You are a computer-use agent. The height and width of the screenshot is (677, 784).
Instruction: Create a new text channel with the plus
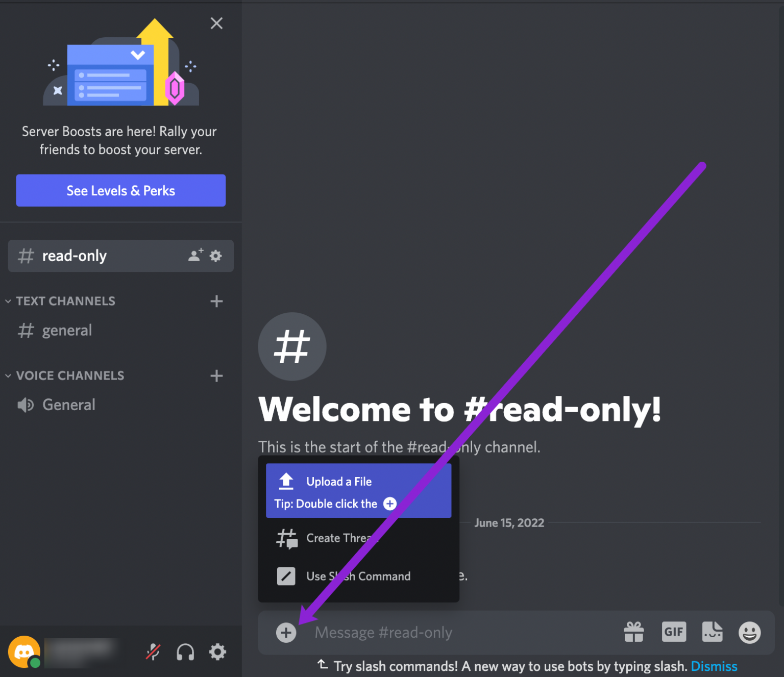tap(216, 301)
